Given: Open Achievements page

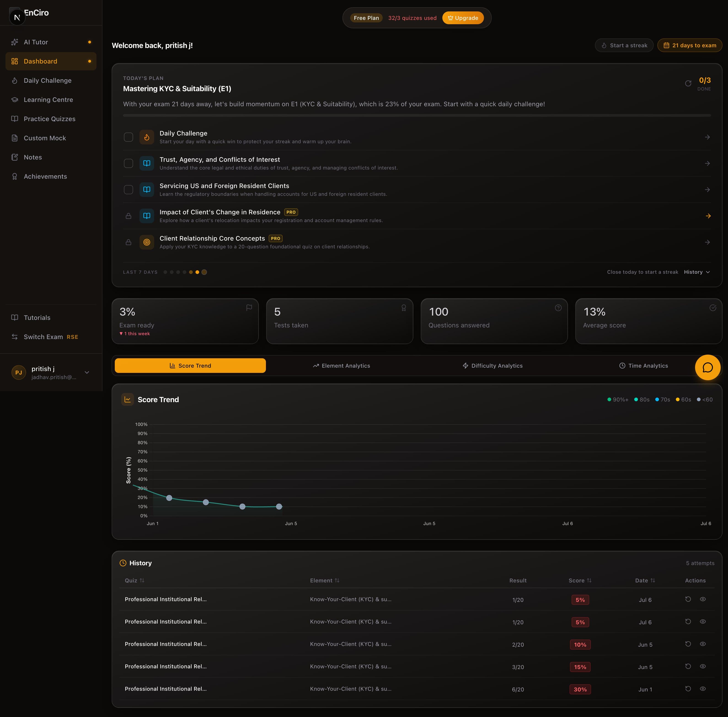Looking at the screenshot, I should [51, 177].
